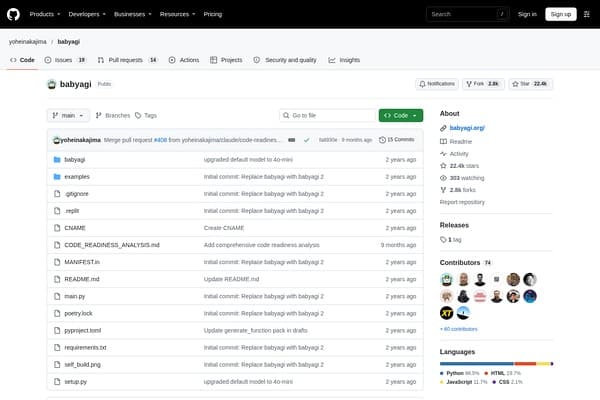600x400 pixels.
Task: Open the main.py file
Action: coord(75,296)
